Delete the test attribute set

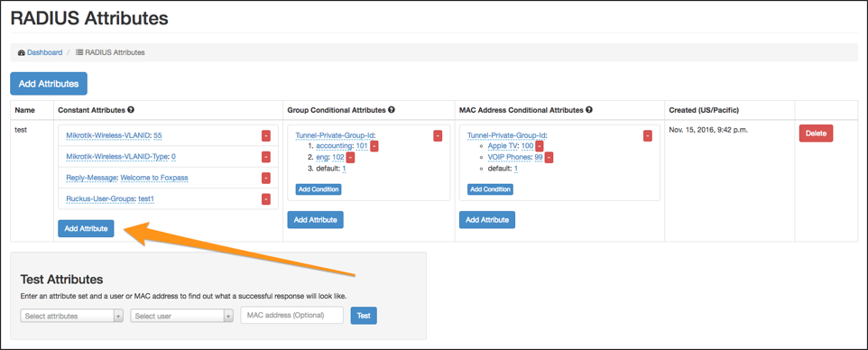click(816, 134)
